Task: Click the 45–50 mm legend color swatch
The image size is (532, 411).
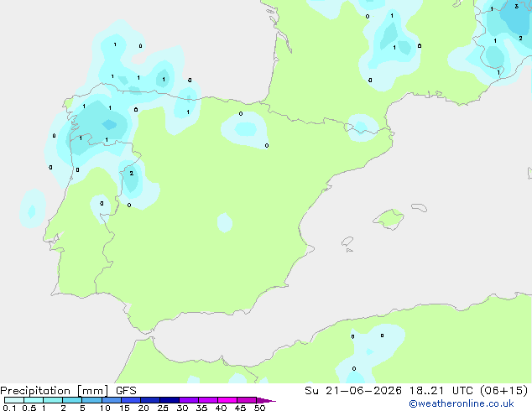Action: point(247,400)
